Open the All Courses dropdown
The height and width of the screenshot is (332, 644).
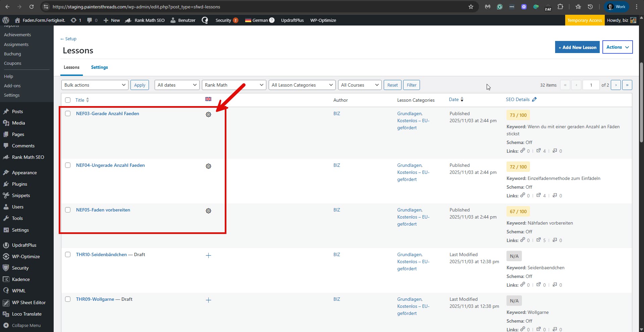(x=360, y=85)
